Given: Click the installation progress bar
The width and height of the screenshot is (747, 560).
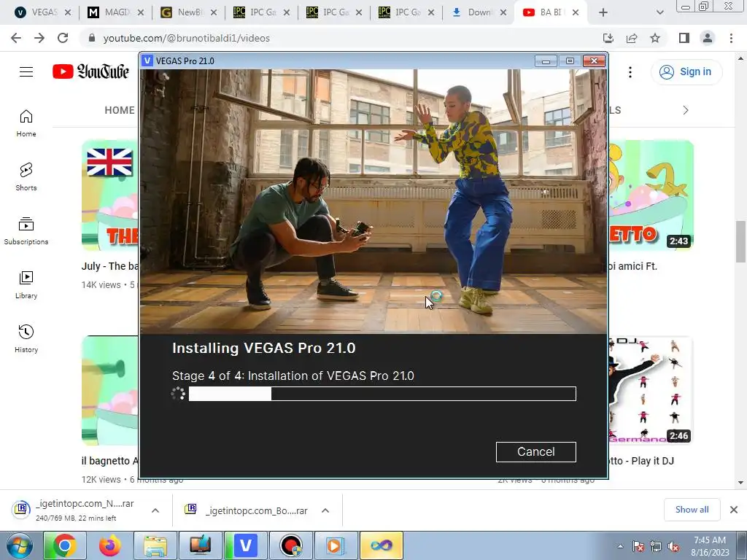Looking at the screenshot, I should [x=382, y=394].
